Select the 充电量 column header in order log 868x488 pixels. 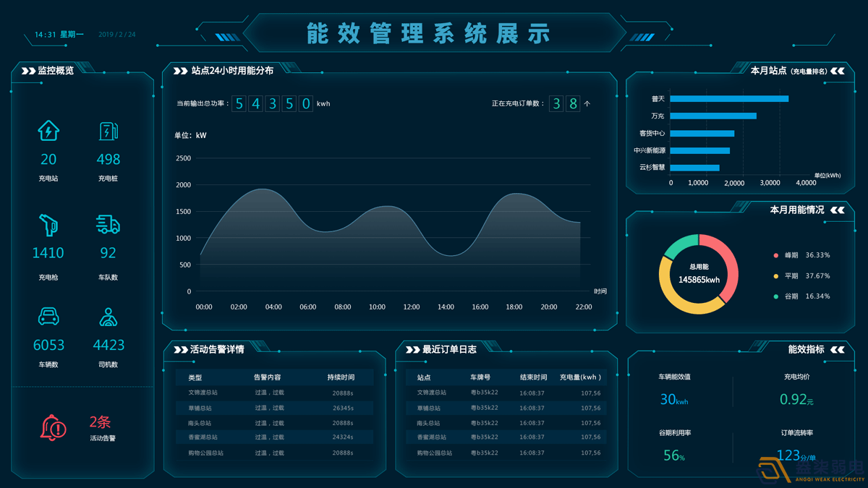(580, 377)
